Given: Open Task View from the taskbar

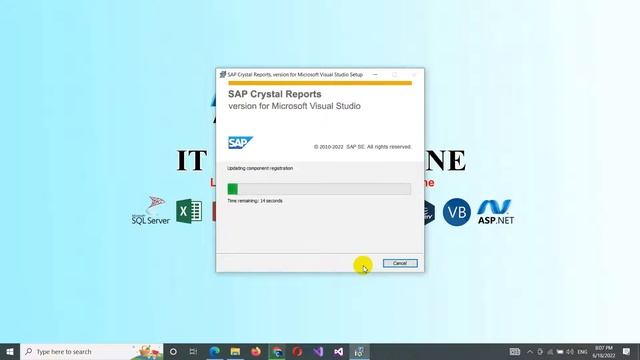Looking at the screenshot, I should [x=193, y=351].
